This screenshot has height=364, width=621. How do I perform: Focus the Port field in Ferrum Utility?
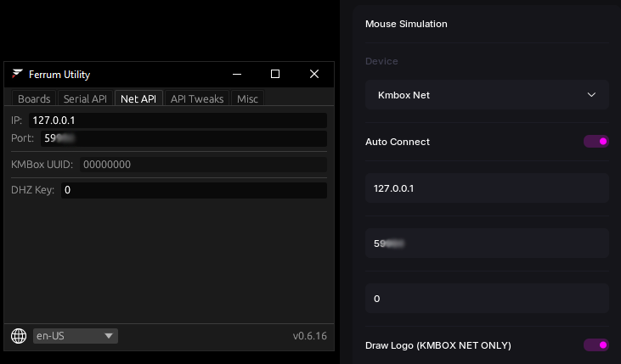pyautogui.click(x=183, y=138)
